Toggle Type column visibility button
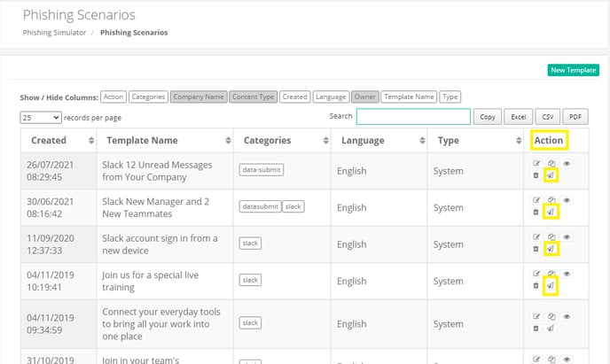Screen dimensions: 610x364 point(450,97)
